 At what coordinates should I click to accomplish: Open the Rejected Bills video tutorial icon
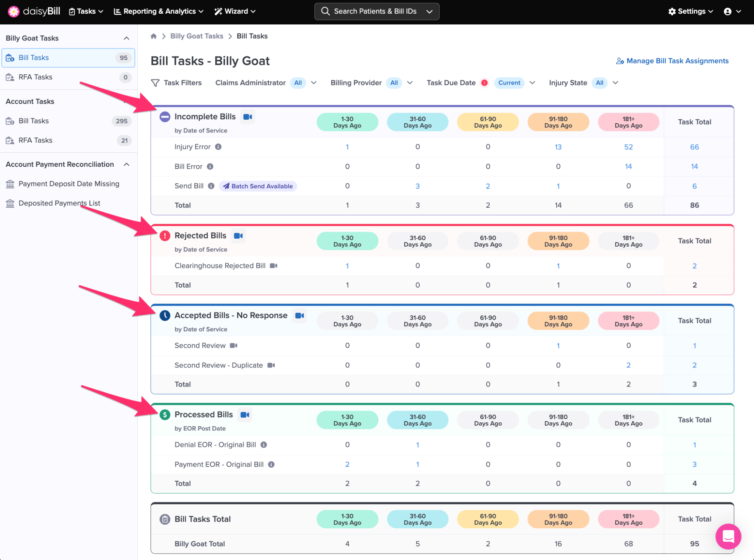coord(238,236)
